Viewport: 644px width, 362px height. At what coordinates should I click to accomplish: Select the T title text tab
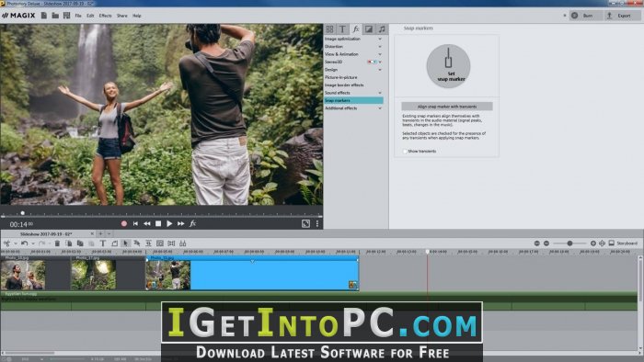coord(342,29)
